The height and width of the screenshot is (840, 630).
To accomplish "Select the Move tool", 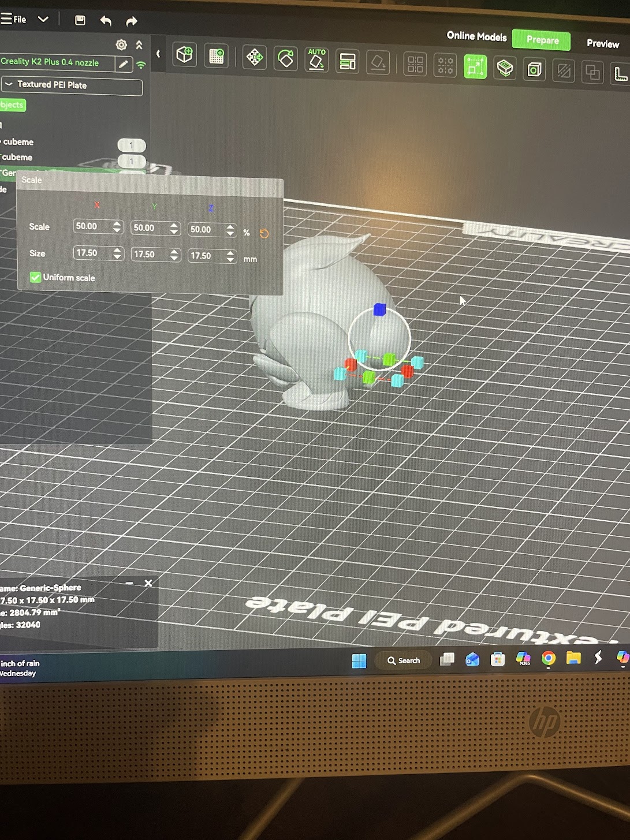I will point(254,57).
